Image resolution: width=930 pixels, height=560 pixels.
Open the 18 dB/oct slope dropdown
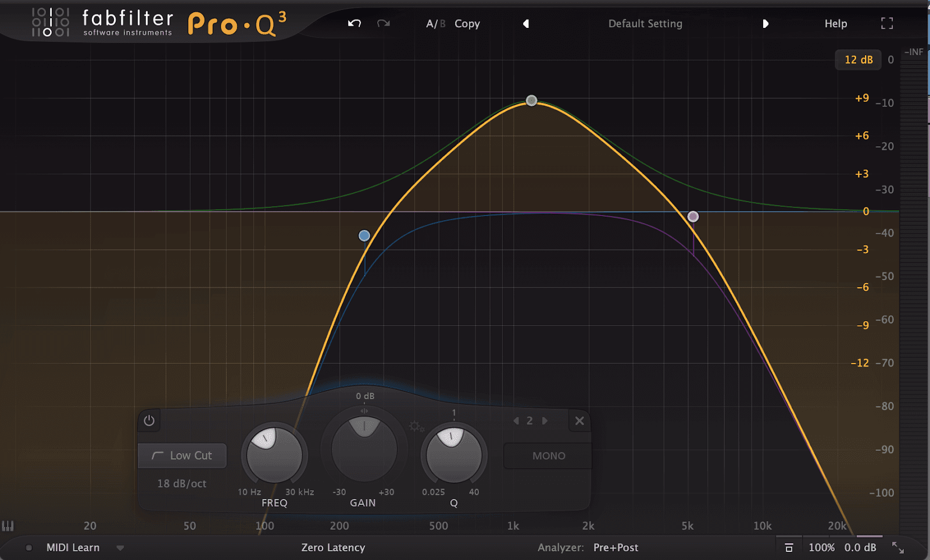(x=182, y=483)
